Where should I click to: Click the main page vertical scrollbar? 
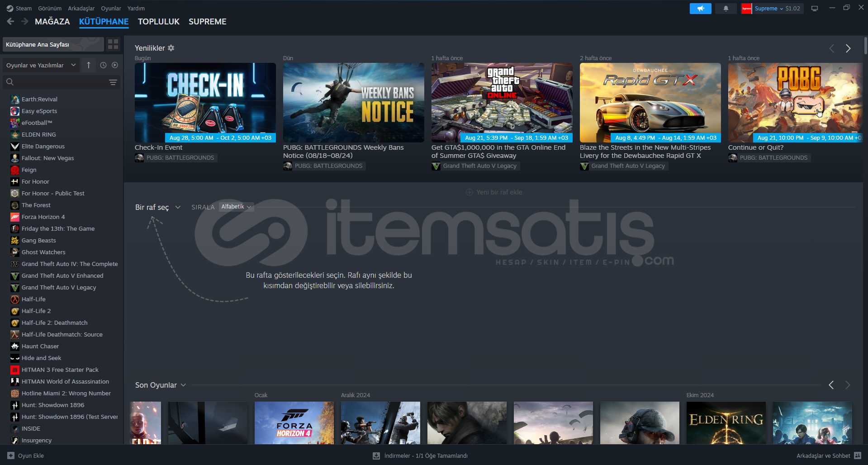(865, 46)
